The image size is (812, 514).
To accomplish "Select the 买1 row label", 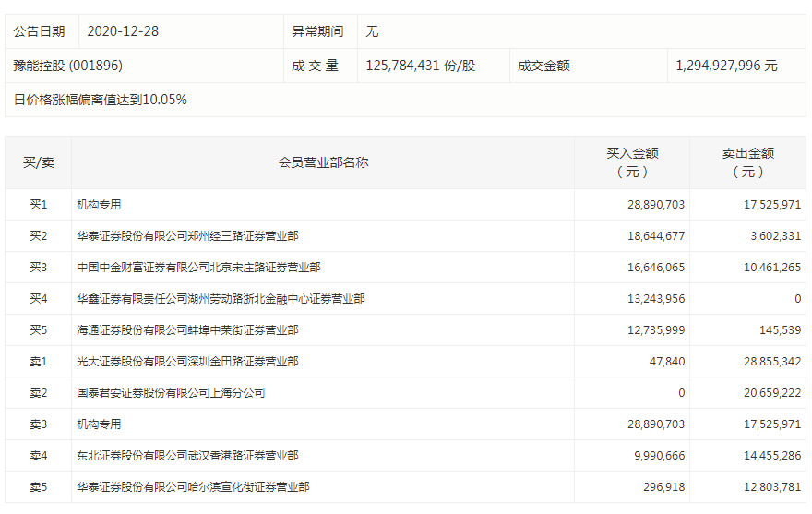I will point(39,205).
